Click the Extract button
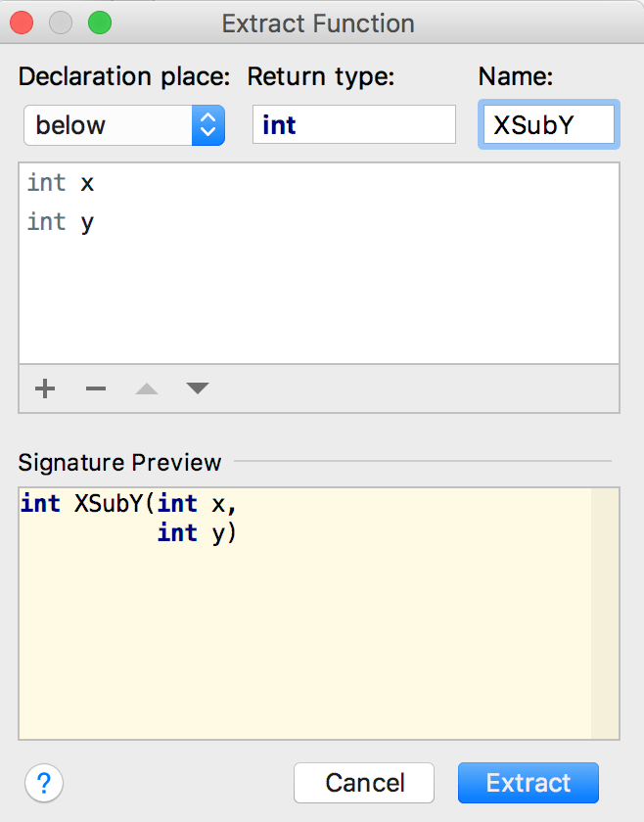This screenshot has width=644, height=822. [x=529, y=783]
